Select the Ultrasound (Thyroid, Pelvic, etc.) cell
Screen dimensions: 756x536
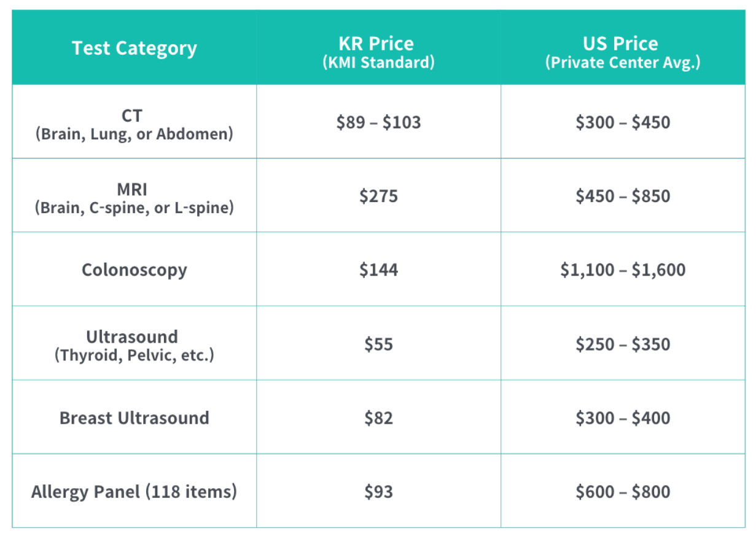point(134,346)
